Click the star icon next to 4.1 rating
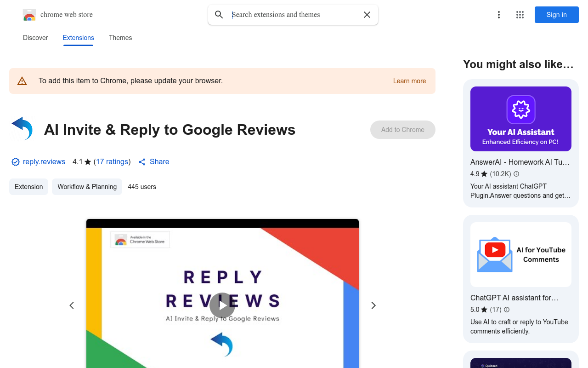Viewport: 588px width, 368px height. click(x=88, y=162)
